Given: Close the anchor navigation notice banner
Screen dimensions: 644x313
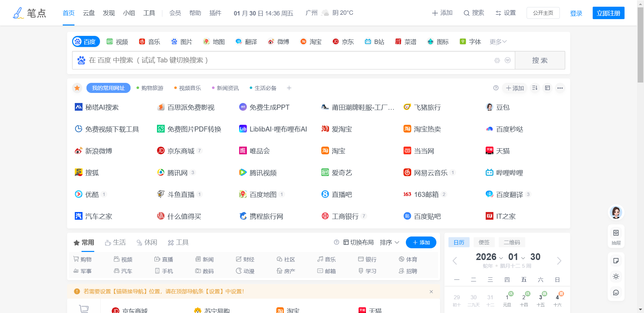Looking at the screenshot, I should (x=431, y=292).
